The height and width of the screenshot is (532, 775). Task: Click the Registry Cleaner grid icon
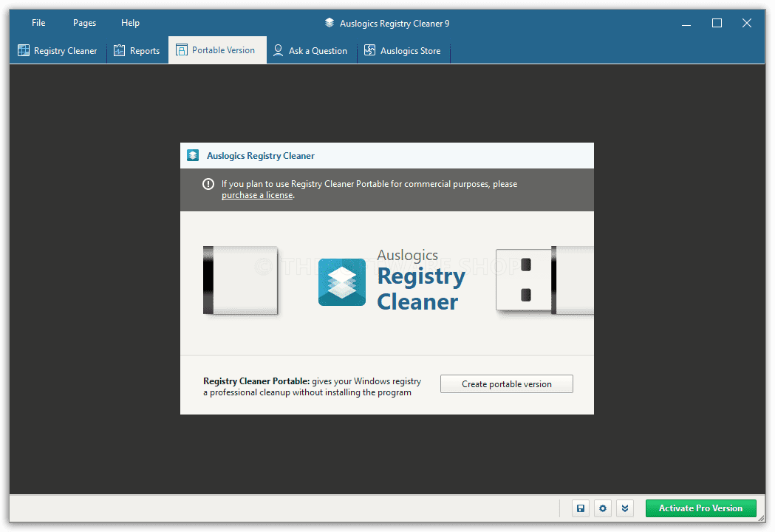pyautogui.click(x=23, y=50)
